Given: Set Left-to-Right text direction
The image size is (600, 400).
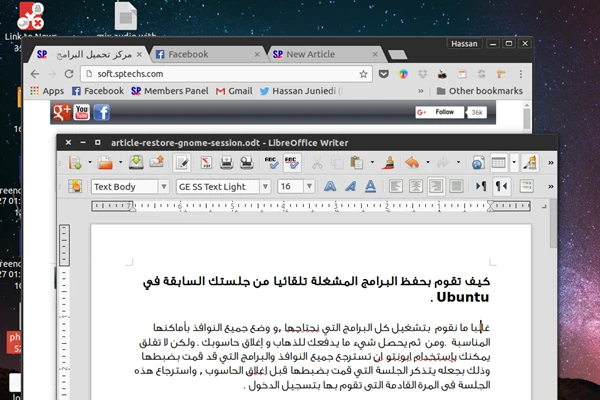Looking at the screenshot, I should [481, 186].
